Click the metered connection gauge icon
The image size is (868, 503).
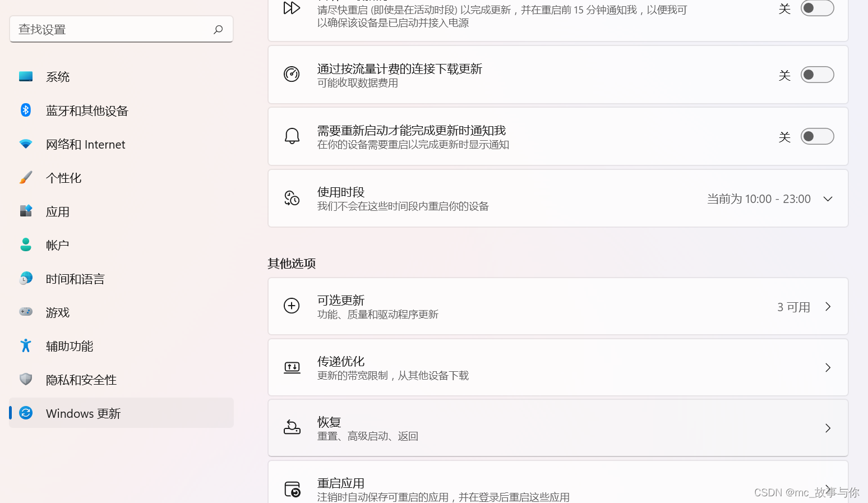292,74
